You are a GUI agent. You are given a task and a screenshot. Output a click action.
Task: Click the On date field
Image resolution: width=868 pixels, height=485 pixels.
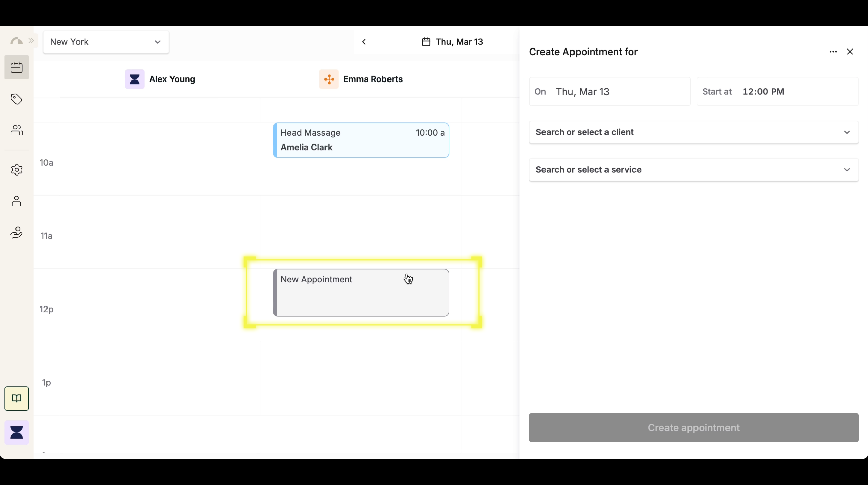tap(610, 92)
